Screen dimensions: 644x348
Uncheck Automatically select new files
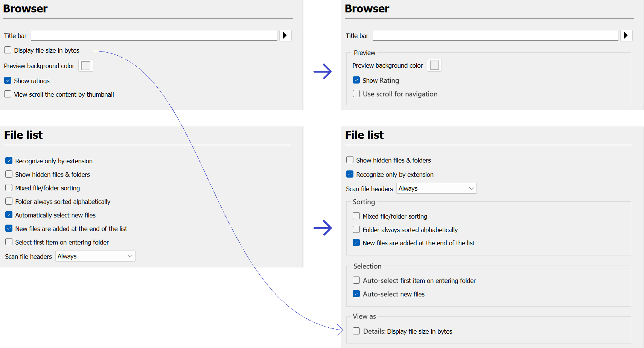coord(9,215)
